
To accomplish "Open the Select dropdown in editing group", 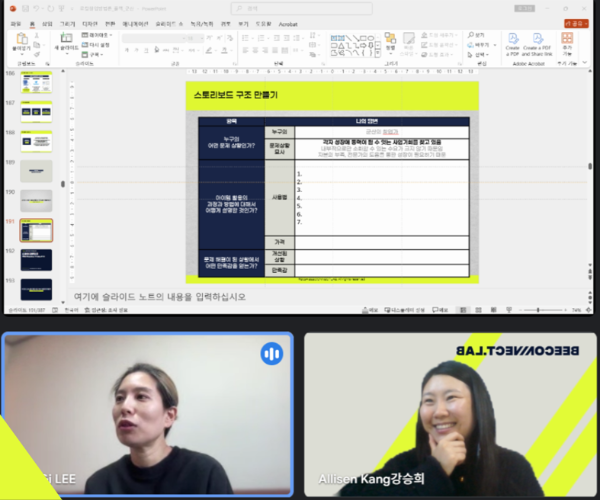I will [478, 55].
